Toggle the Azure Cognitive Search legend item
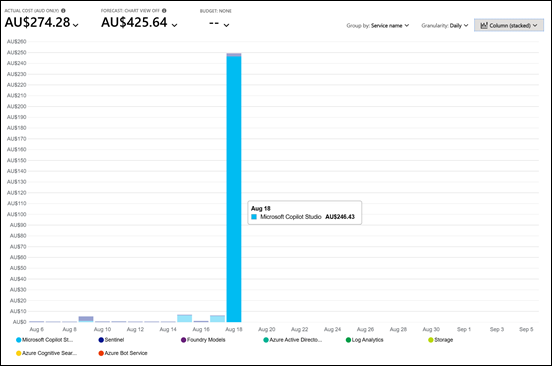 click(46, 353)
